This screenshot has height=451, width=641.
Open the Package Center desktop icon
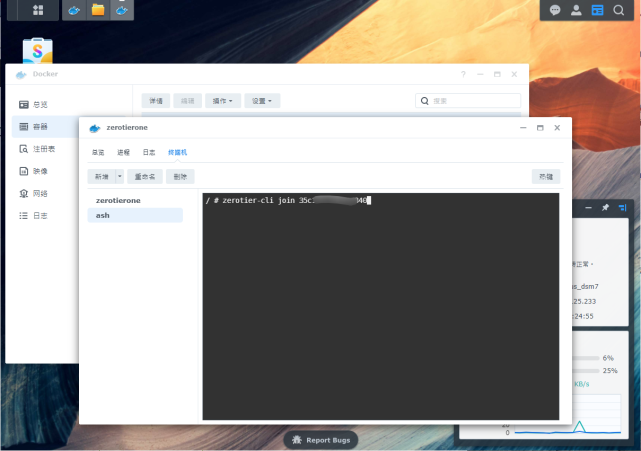38,51
